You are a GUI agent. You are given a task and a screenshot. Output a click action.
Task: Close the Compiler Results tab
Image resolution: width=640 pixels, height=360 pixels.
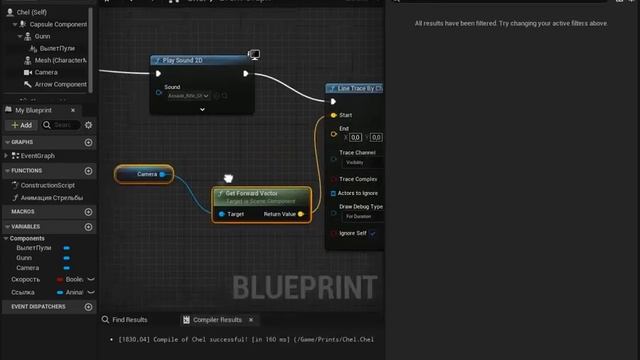click(251, 320)
